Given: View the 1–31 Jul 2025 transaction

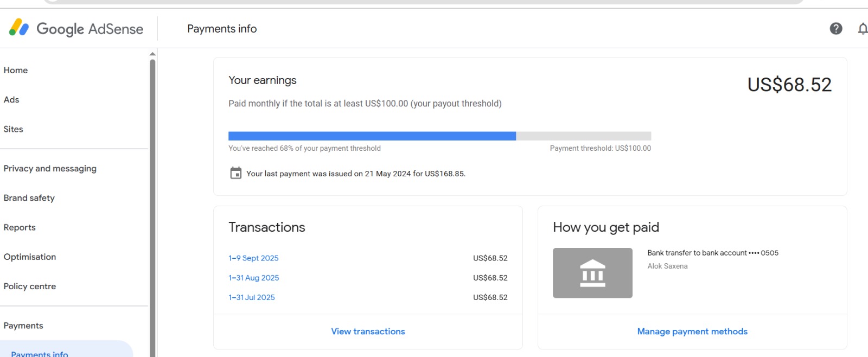Looking at the screenshot, I should point(252,297).
